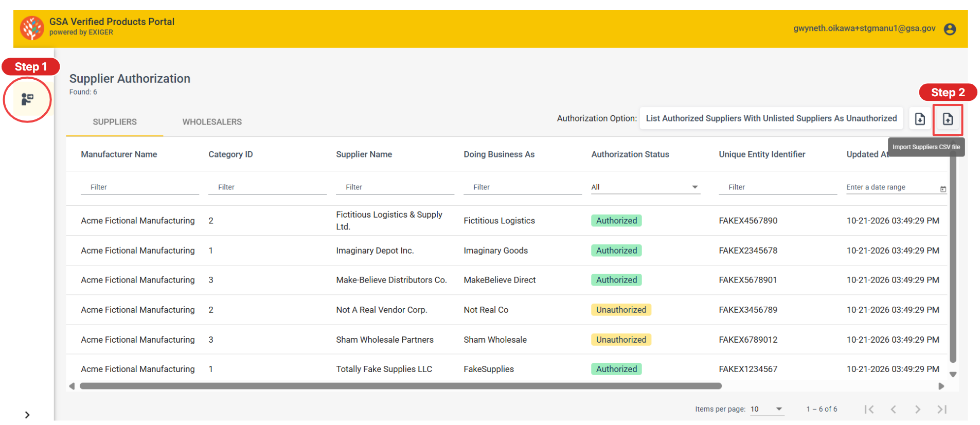Sort by Supplier Name column header
980x425 pixels.
(364, 154)
